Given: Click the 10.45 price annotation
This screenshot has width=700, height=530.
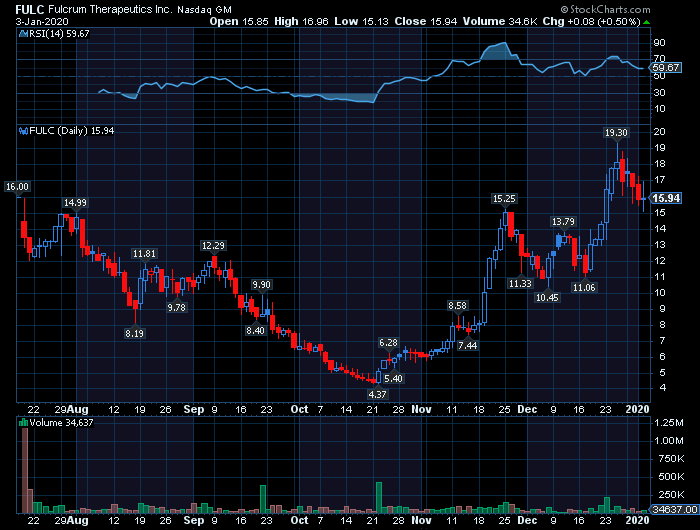Looking at the screenshot, I should click(x=547, y=297).
